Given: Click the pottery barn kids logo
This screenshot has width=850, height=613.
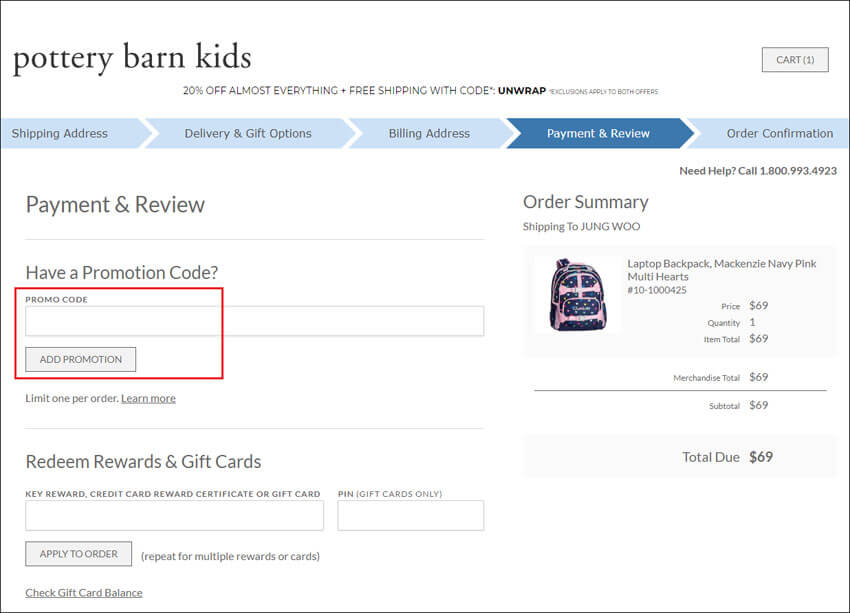Looking at the screenshot, I should 132,57.
